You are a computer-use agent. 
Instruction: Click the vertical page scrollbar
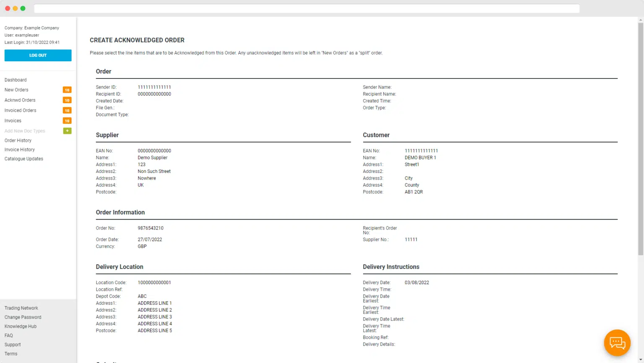(640, 138)
